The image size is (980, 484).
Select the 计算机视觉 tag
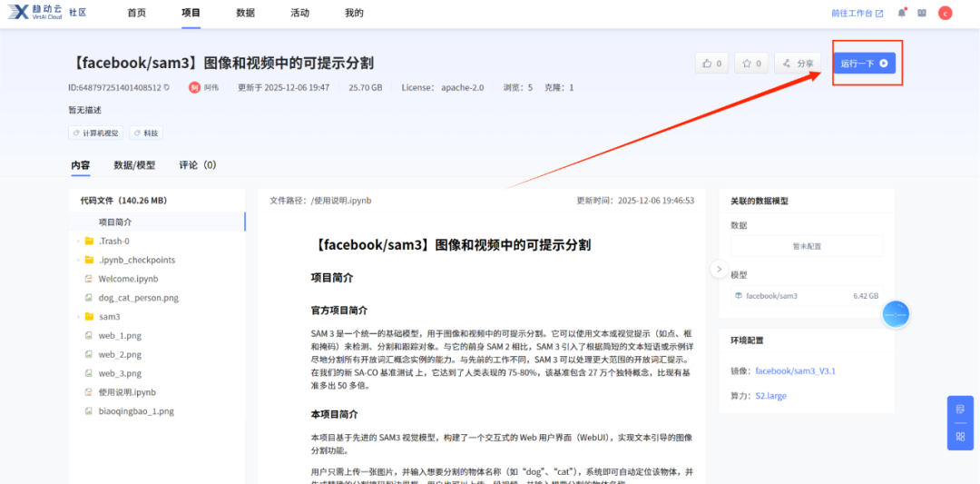pyautogui.click(x=95, y=133)
